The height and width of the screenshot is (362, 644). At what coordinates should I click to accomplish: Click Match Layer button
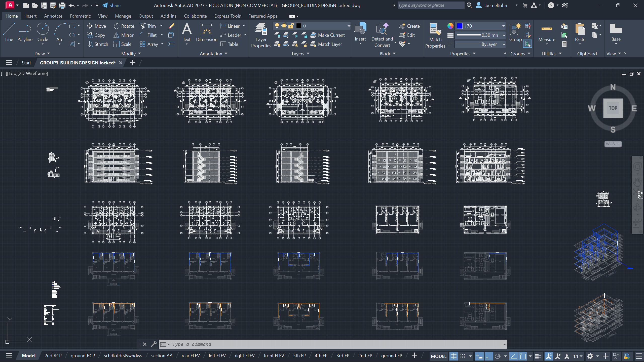(x=326, y=44)
